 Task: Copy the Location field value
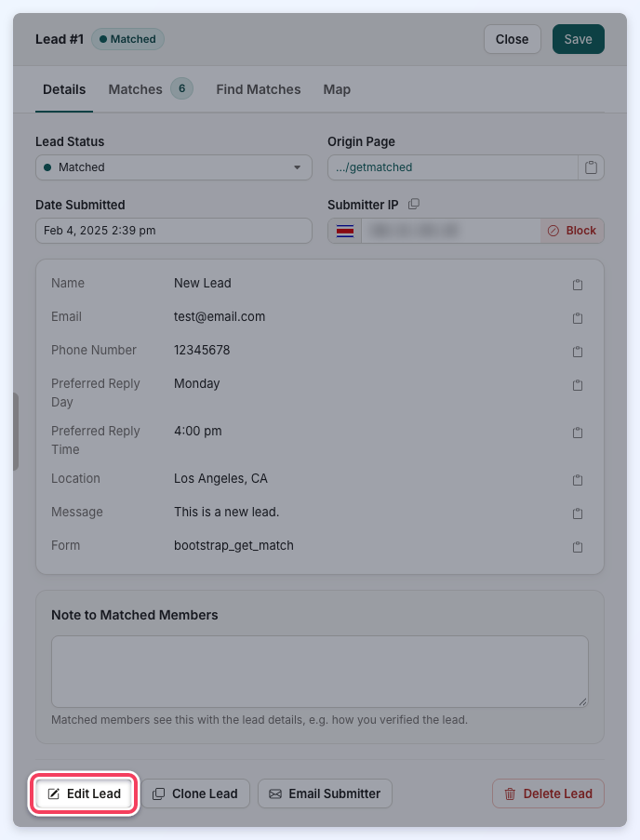pyautogui.click(x=578, y=480)
